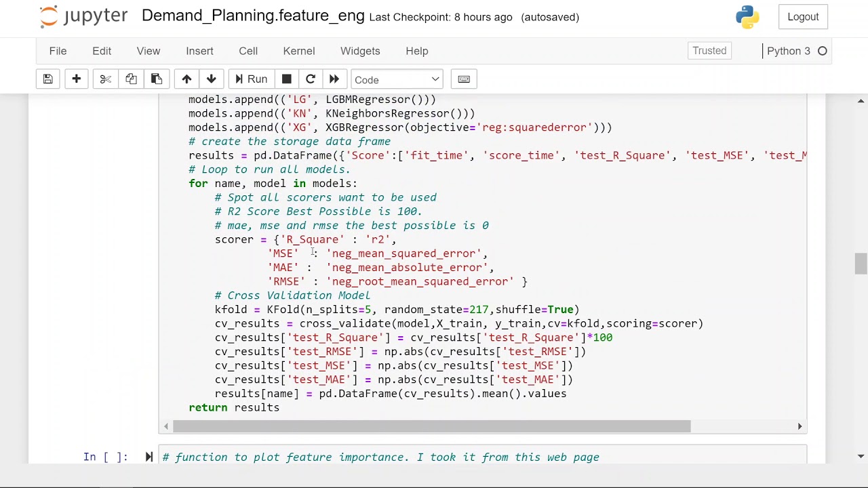
Task: Run the In [ ] cell with its run icon
Action: coord(149,457)
